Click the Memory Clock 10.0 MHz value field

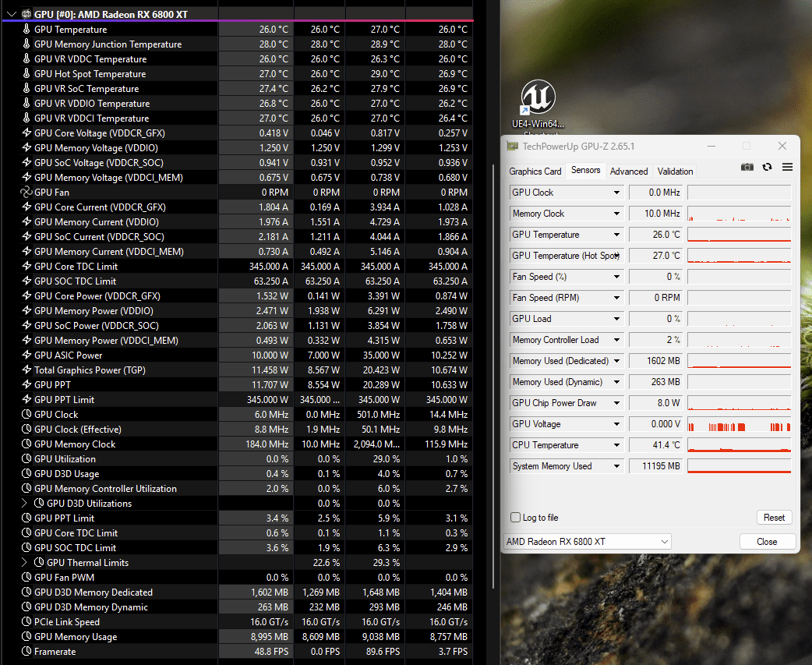(656, 214)
